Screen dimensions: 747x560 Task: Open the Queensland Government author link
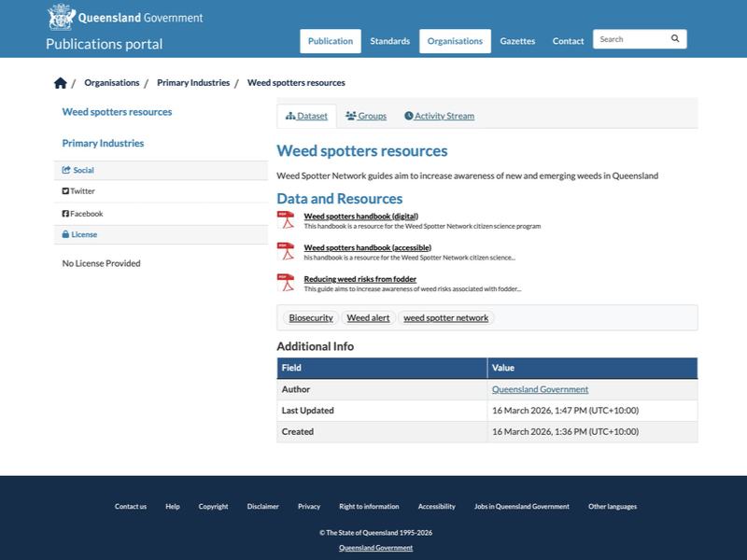click(x=540, y=389)
